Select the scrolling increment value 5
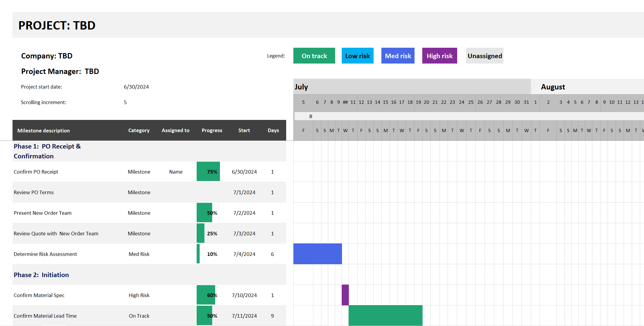644x326 pixels. click(125, 102)
